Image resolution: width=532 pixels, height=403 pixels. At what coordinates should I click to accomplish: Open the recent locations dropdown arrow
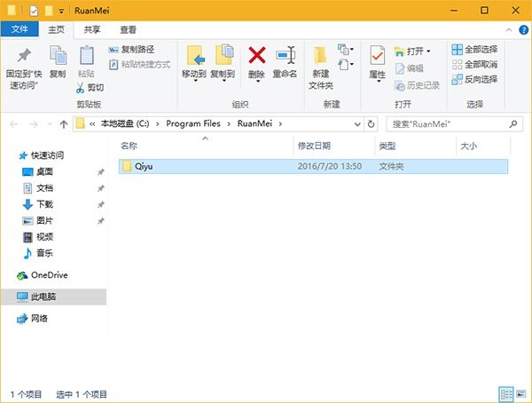click(50, 124)
